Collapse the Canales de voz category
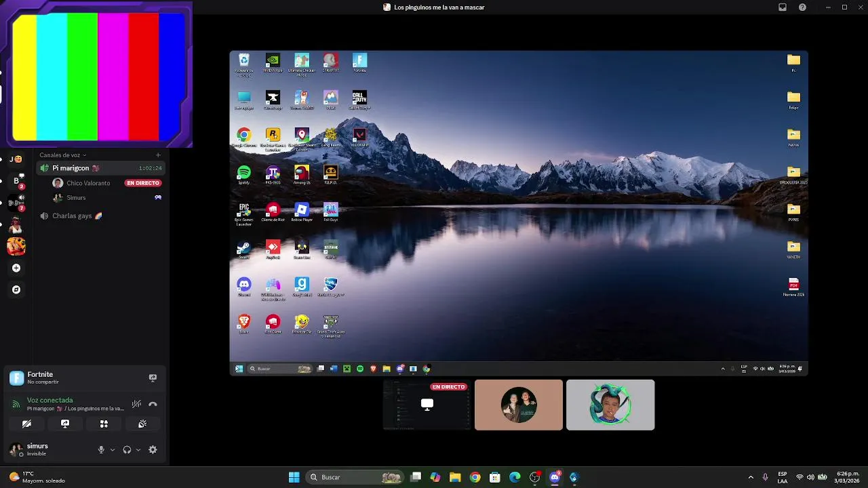868x488 pixels. click(62, 155)
